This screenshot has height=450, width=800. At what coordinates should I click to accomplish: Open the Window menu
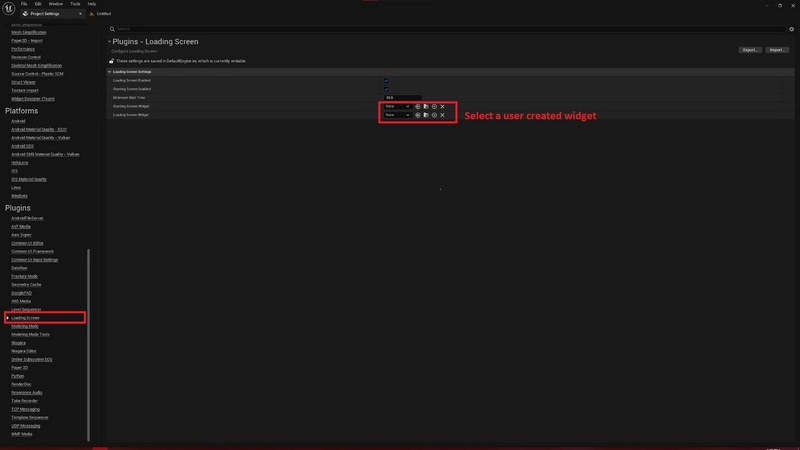pos(56,4)
